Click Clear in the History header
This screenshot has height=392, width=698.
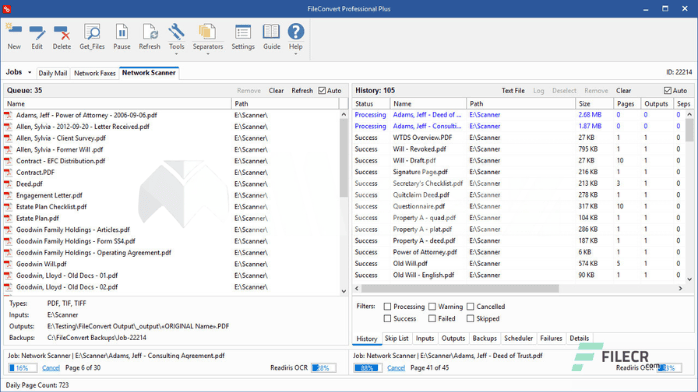point(623,90)
